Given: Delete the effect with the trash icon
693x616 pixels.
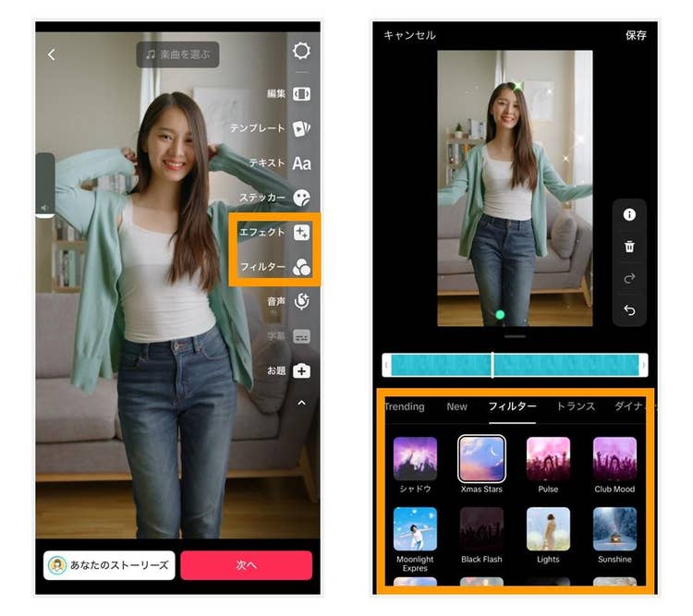Looking at the screenshot, I should 629,247.
